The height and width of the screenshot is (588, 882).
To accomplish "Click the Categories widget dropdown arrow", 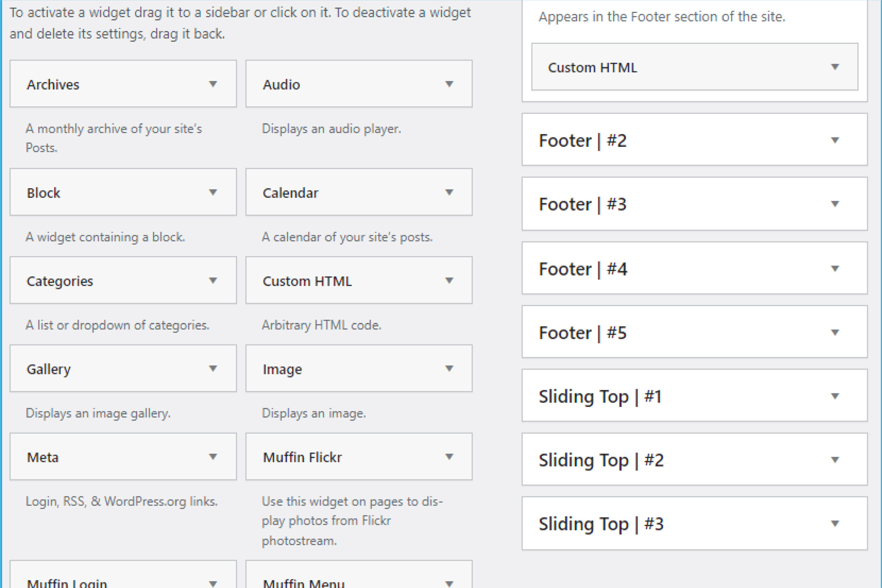I will [x=215, y=280].
